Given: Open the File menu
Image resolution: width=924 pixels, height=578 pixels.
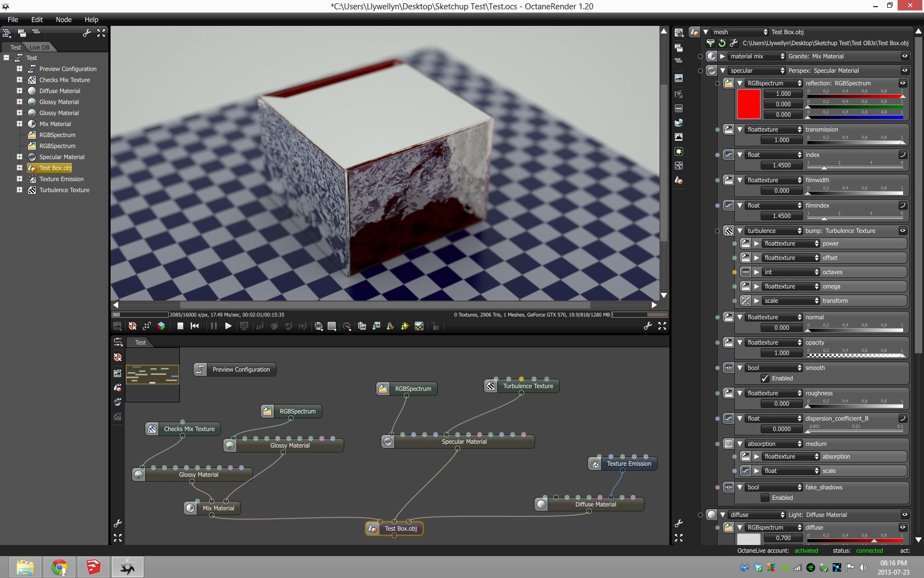Looking at the screenshot, I should [13, 19].
